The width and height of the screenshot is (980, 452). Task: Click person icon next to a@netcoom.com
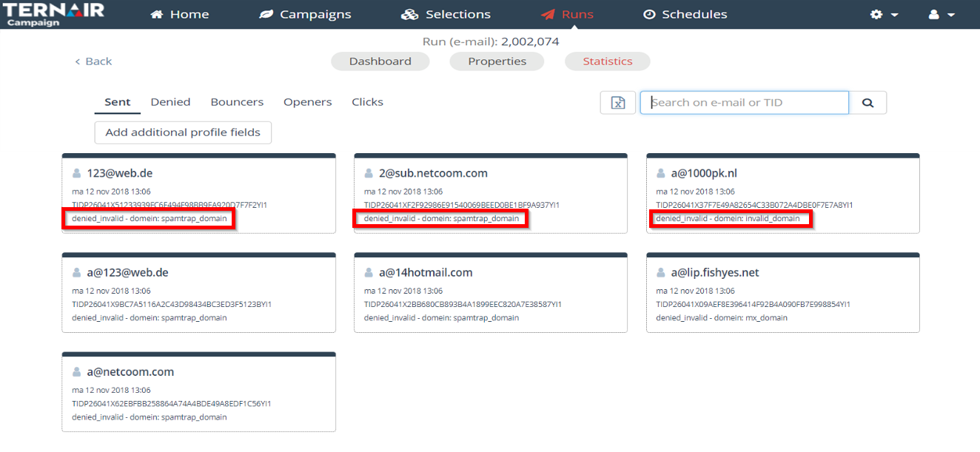(76, 371)
